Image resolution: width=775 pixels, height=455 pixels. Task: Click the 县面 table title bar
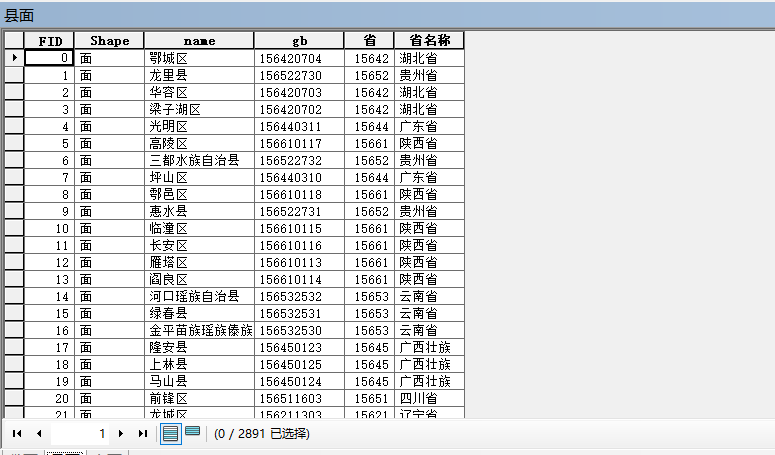[388, 15]
